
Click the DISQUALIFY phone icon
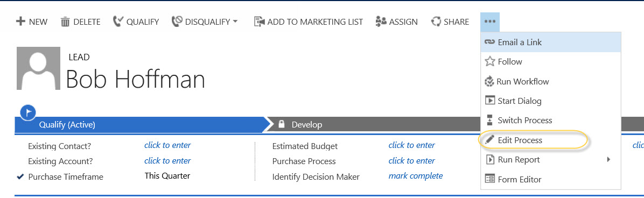[x=177, y=22]
